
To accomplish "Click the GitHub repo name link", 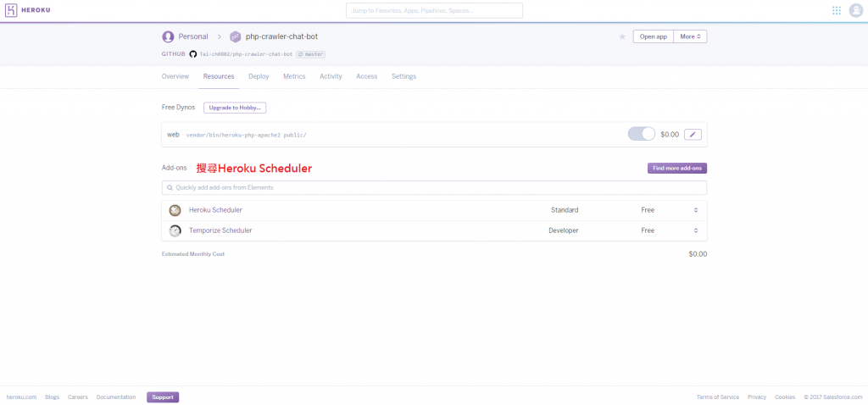I will coord(247,54).
